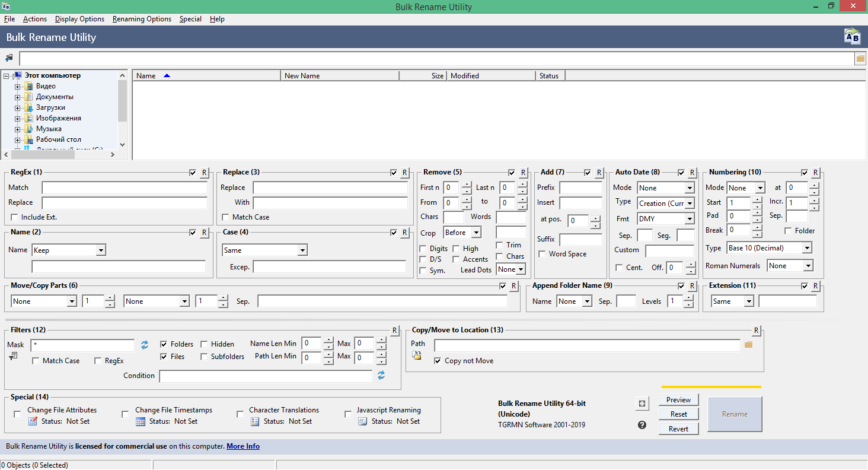The width and height of the screenshot is (868, 470).
Task: Enable the Include Ext. checkbox
Action: click(x=15, y=217)
